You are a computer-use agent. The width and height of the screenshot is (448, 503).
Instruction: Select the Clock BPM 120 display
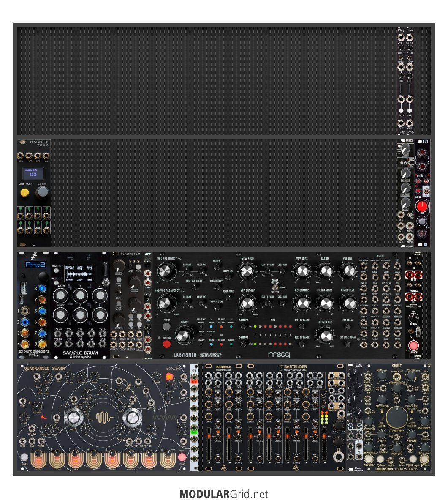point(33,173)
